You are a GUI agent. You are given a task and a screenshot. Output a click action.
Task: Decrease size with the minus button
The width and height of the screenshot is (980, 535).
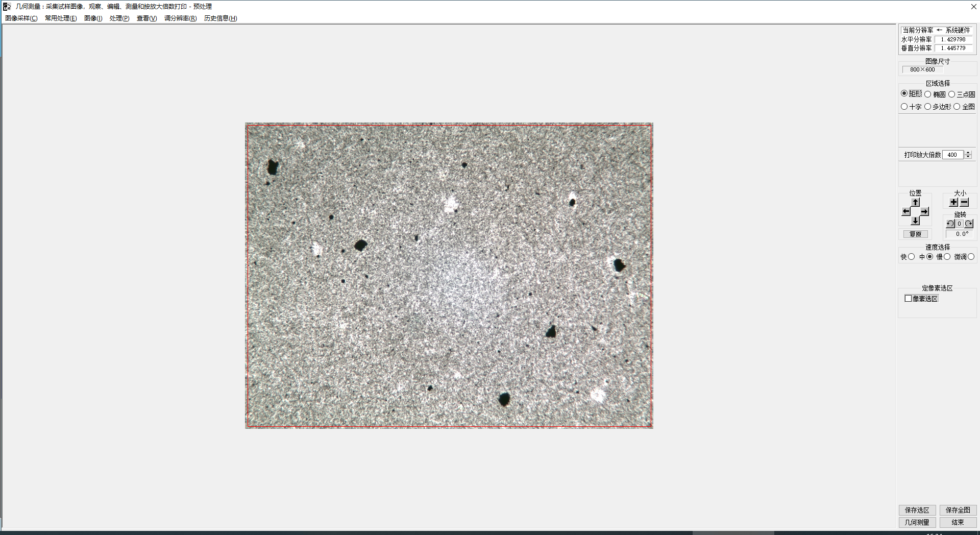964,202
